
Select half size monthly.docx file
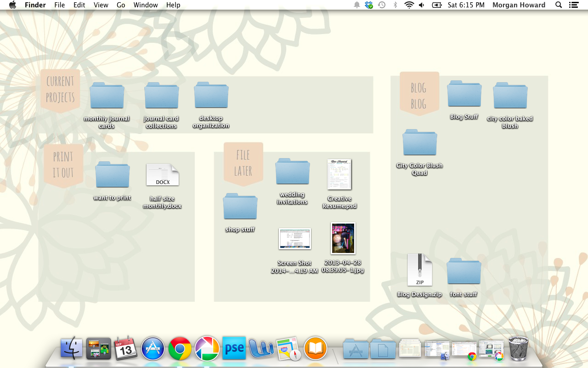click(163, 175)
